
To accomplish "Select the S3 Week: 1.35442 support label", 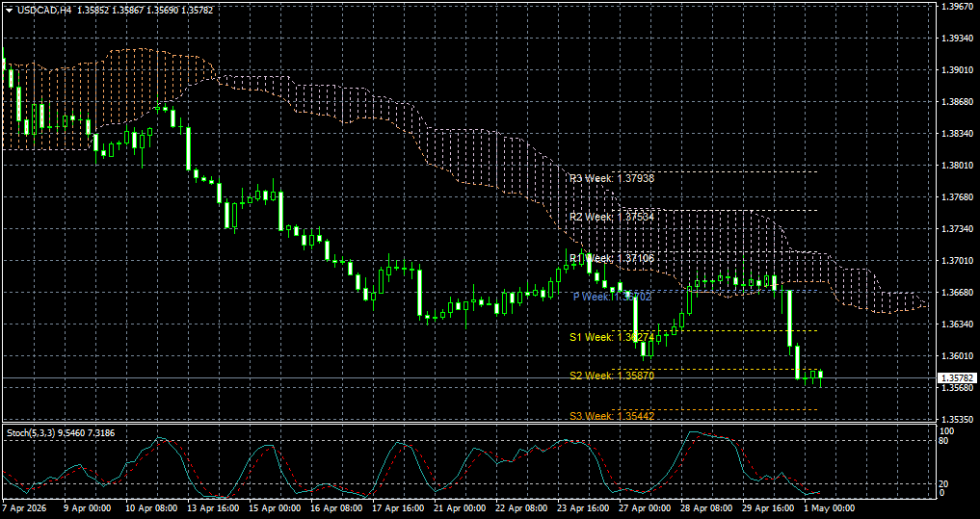I will point(611,415).
